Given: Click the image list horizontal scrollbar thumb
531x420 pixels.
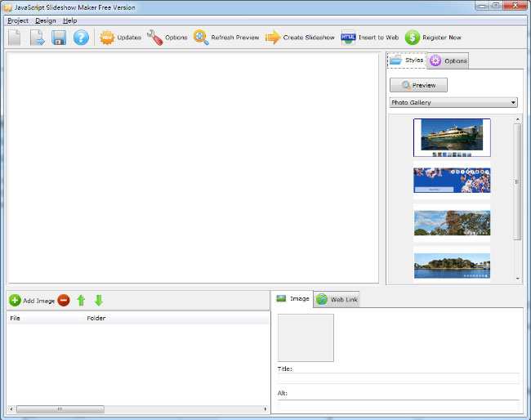Looking at the screenshot, I should click(x=60, y=409).
